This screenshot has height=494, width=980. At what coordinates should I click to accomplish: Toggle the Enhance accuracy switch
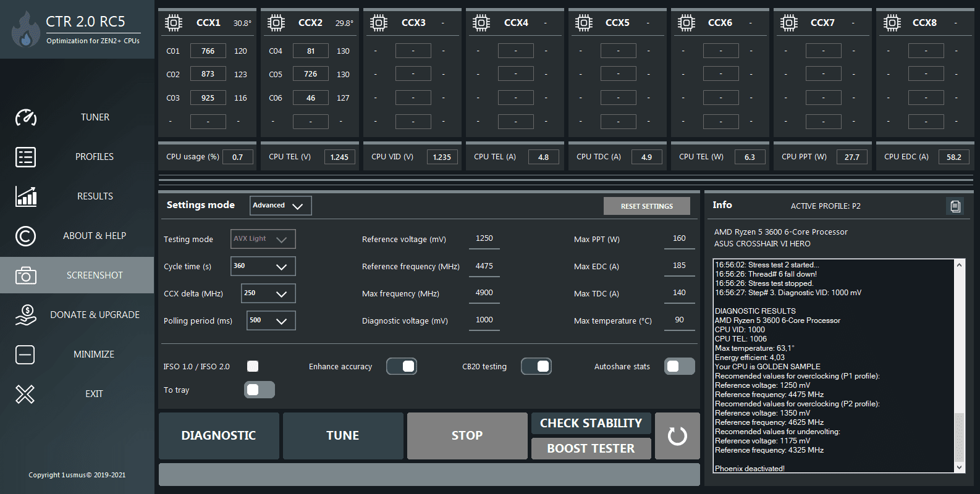(402, 366)
